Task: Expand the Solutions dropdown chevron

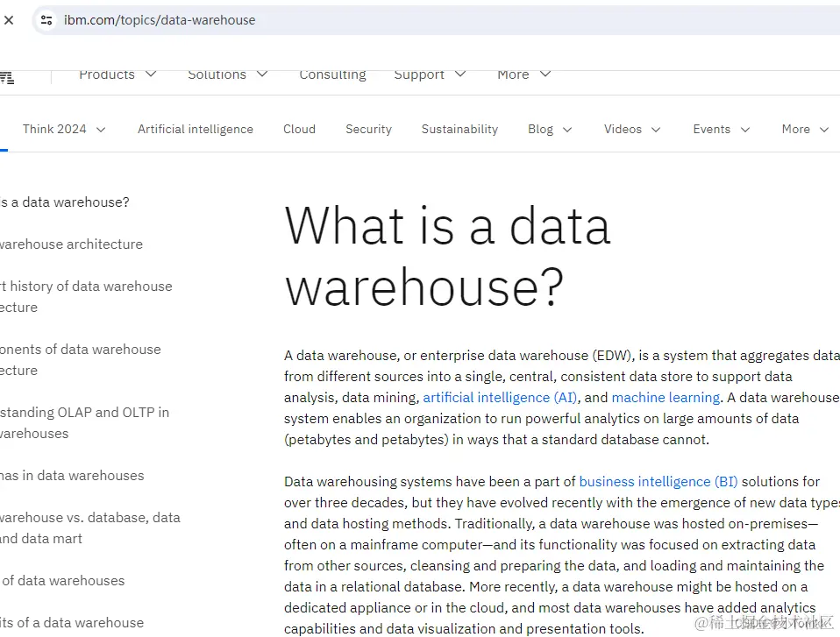Action: tap(262, 74)
